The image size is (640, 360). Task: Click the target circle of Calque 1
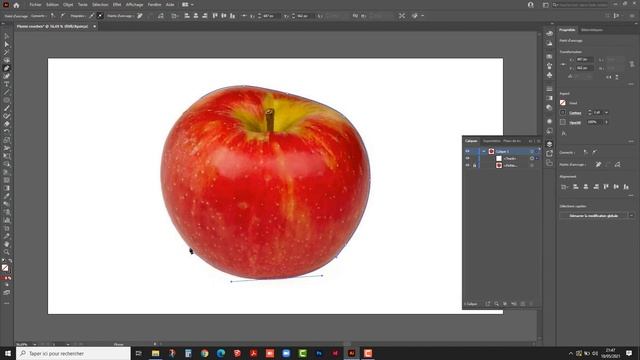532,151
